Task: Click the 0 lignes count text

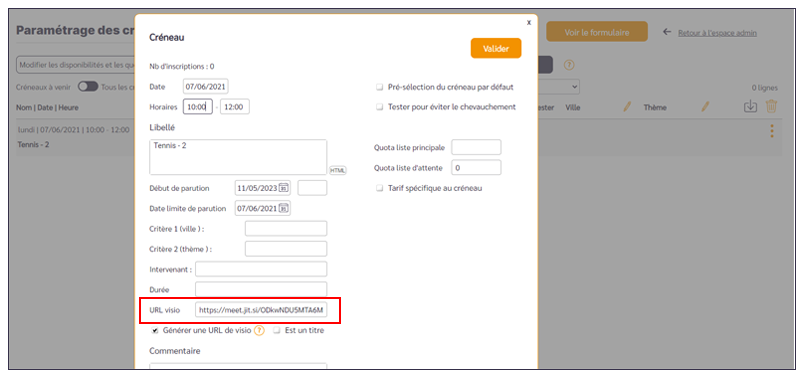Action: (x=765, y=87)
